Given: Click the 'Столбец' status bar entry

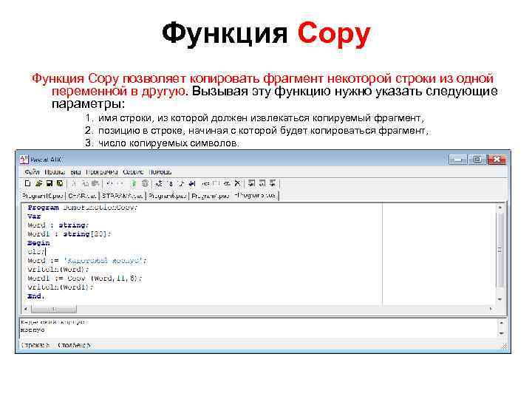Looking at the screenshot, I should (x=75, y=345).
